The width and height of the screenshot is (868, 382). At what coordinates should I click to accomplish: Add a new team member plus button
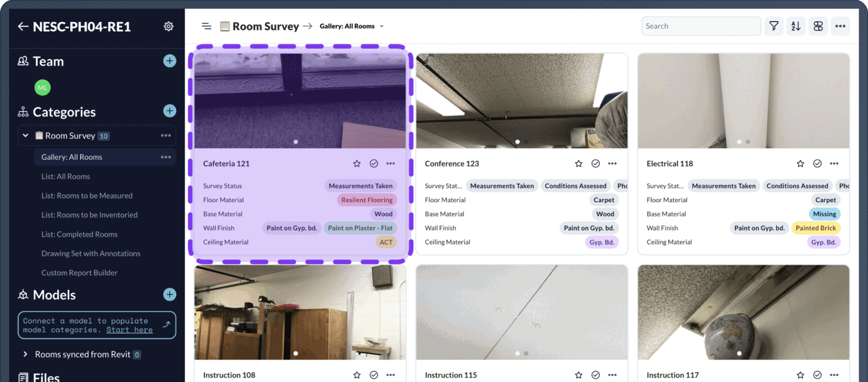[170, 61]
